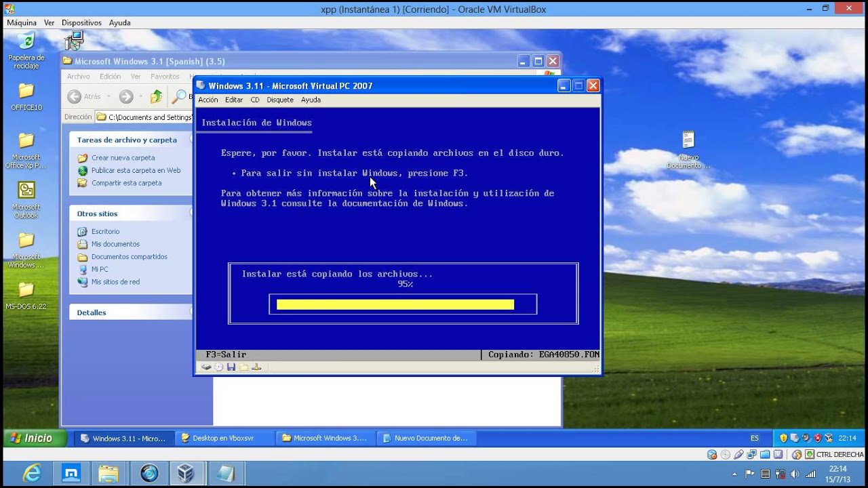Open Favoritos menu in Explorer window
The height and width of the screenshot is (488, 868).
[165, 77]
